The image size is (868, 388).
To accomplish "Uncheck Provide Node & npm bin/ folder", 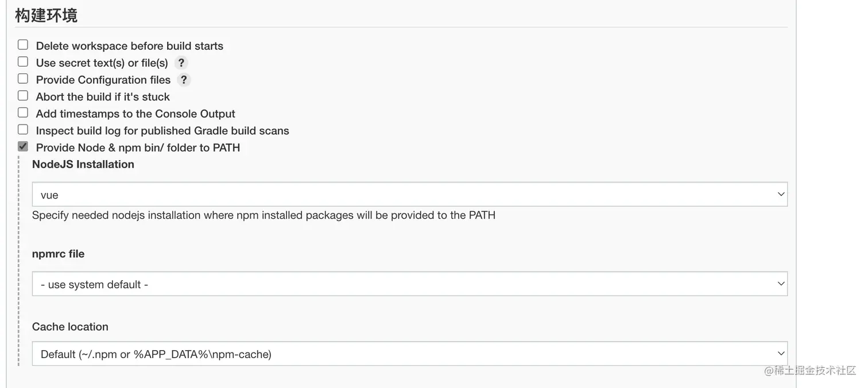I will pyautogui.click(x=23, y=146).
